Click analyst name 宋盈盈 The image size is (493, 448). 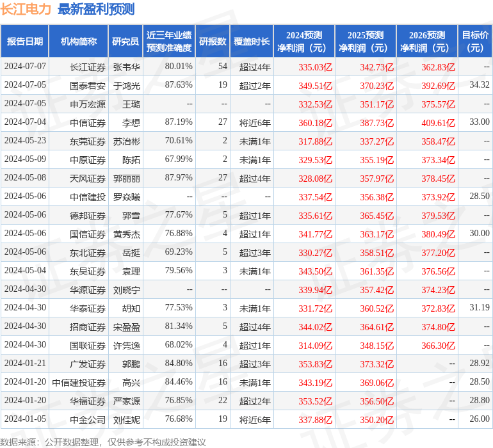coord(127,326)
